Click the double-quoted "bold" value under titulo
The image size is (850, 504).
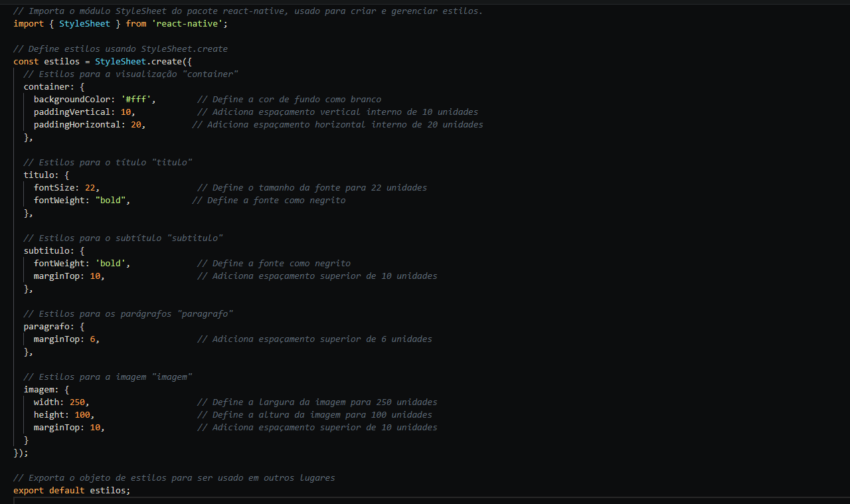coord(110,201)
